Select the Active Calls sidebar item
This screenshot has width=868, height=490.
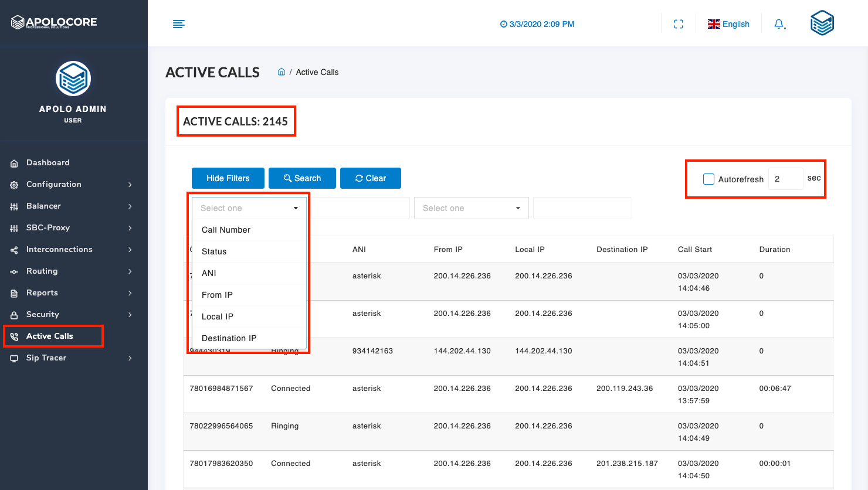tap(50, 336)
